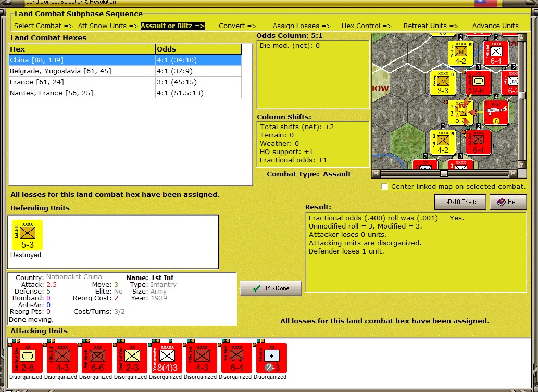This screenshot has width=538, height=392.
Task: Click the HQ support: +1 line
Action: click(x=286, y=152)
